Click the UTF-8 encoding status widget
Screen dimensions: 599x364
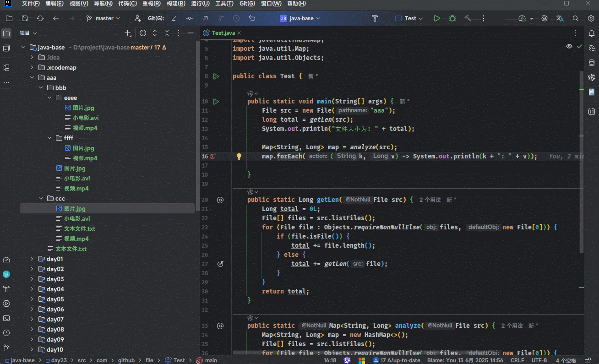(x=539, y=360)
